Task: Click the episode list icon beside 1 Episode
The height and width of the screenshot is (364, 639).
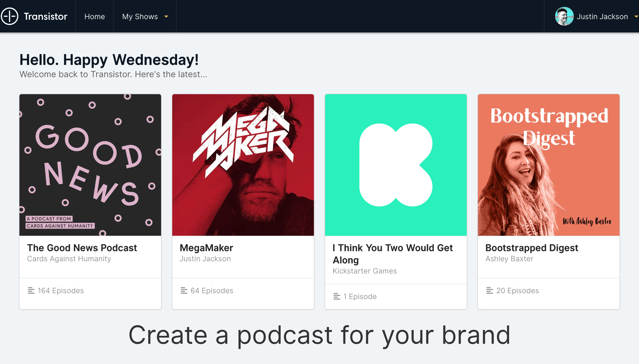Action: [337, 296]
